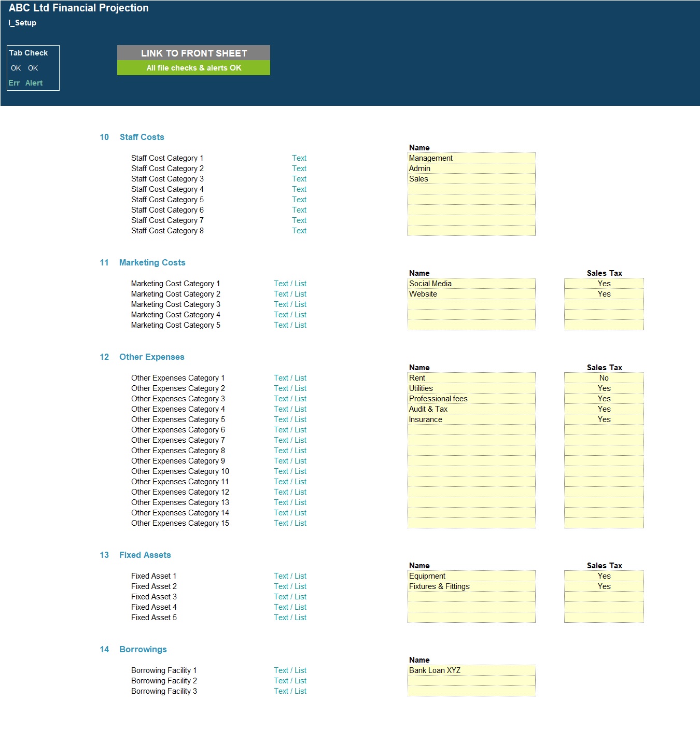700x729 pixels.
Task: Open Sales Tax dropdown for Professional fees
Action: [x=604, y=399]
